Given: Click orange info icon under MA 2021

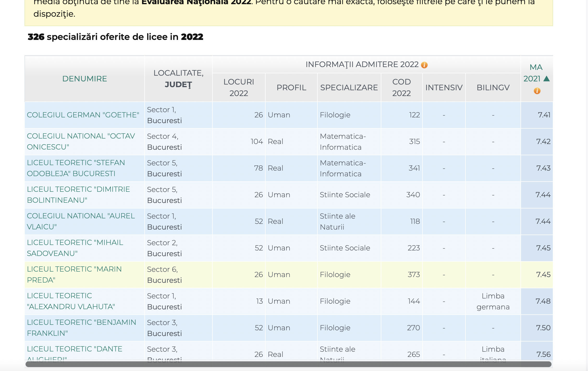Looking at the screenshot, I should [537, 91].
